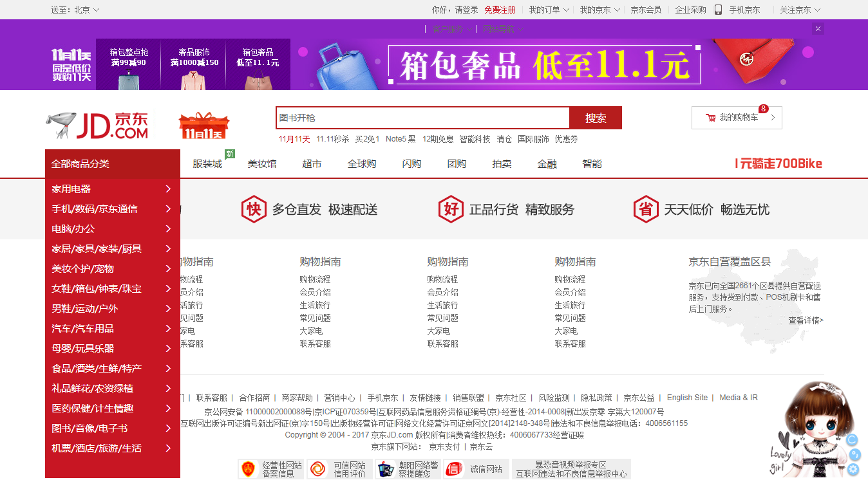Image resolution: width=868 pixels, height=498 pixels.
Task: Click the 快 hexagon badge icon
Action: [x=254, y=209]
